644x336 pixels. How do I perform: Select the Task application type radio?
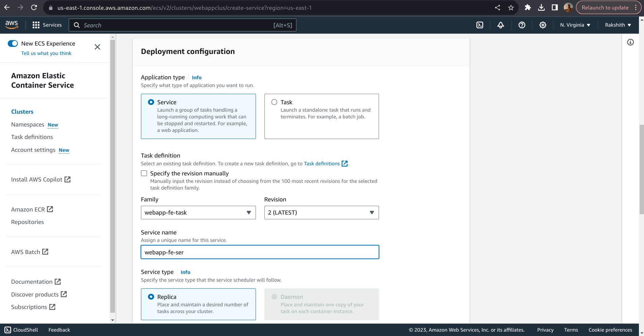(274, 102)
